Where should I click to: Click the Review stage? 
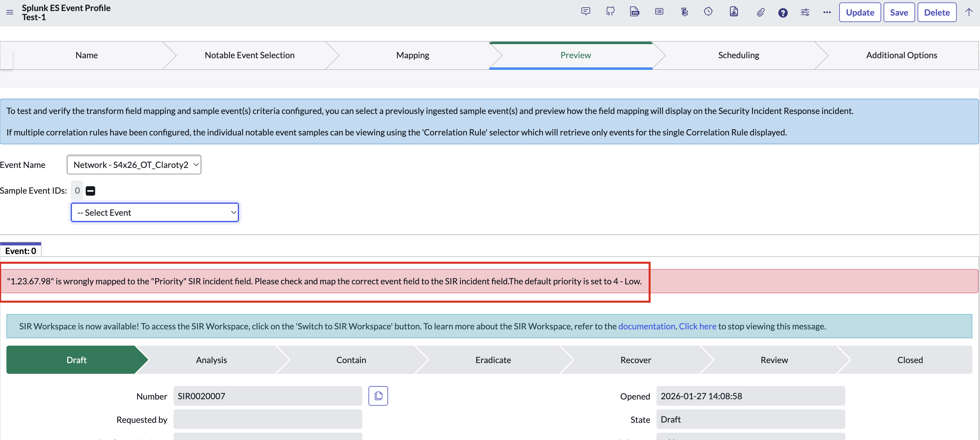774,360
